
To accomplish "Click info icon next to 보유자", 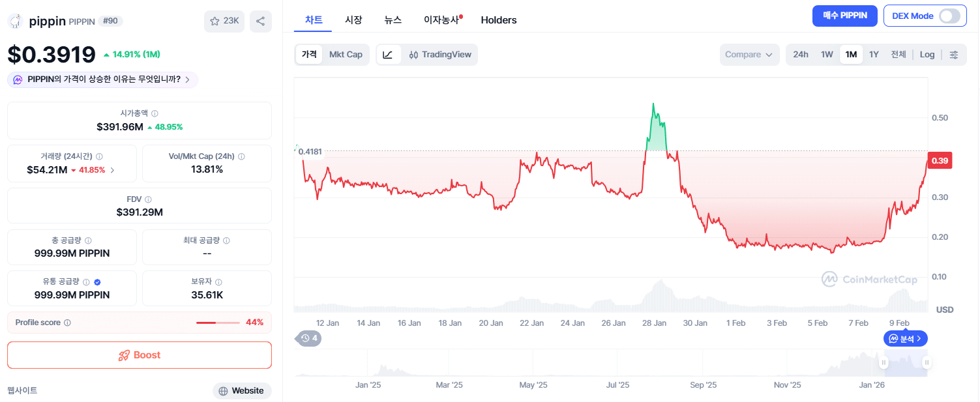I will coord(218,282).
